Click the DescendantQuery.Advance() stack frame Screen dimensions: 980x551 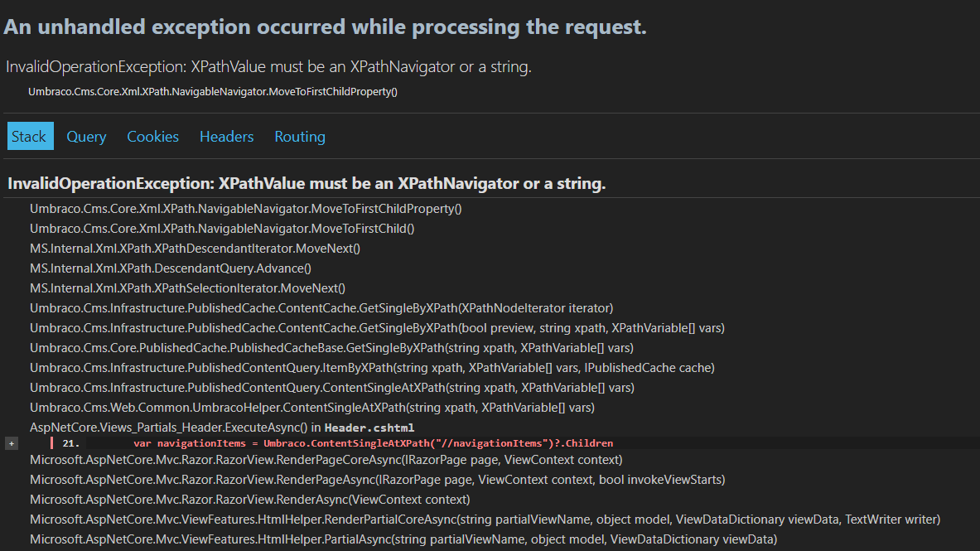point(171,268)
